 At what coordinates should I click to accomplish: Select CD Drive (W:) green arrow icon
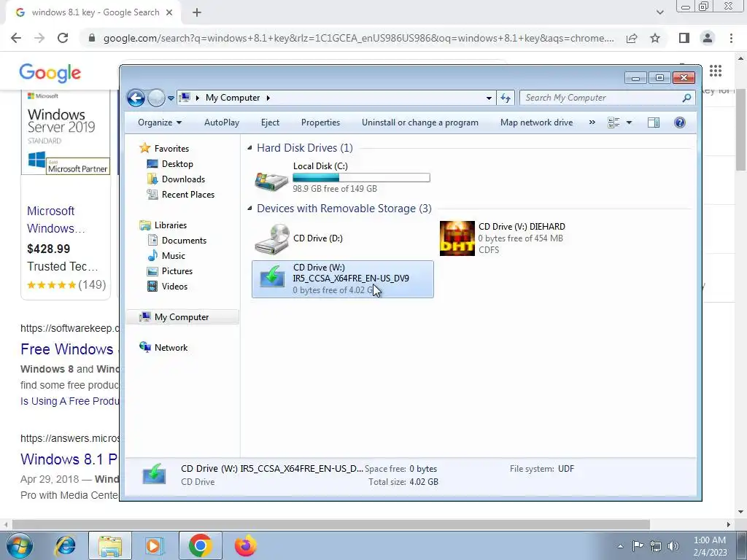pyautogui.click(x=272, y=278)
